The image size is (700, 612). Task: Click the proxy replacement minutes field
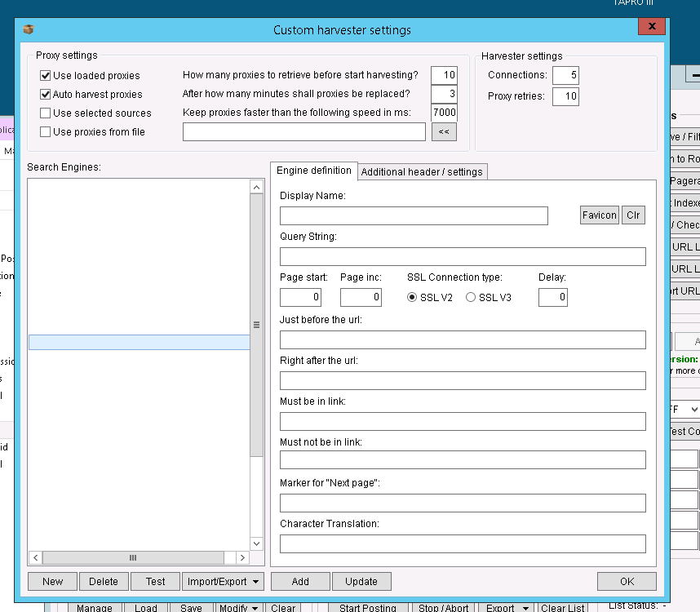click(444, 94)
